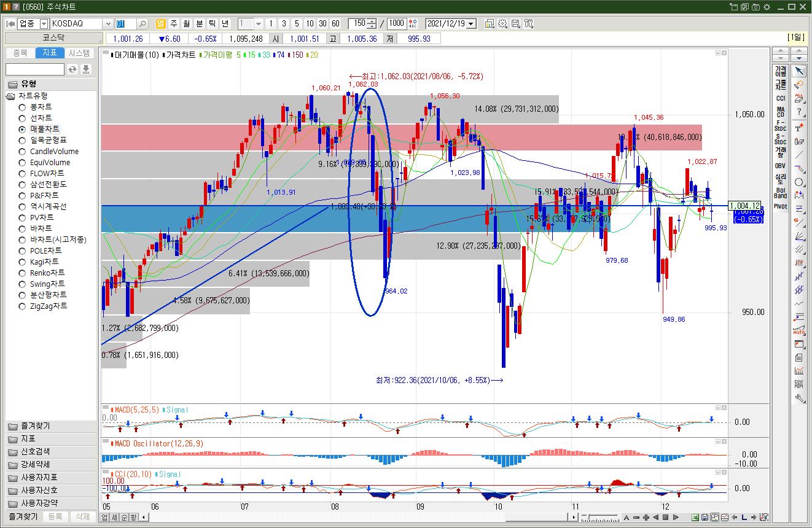Expand the 신호검색 folder
812x528 pixels.
point(50,452)
